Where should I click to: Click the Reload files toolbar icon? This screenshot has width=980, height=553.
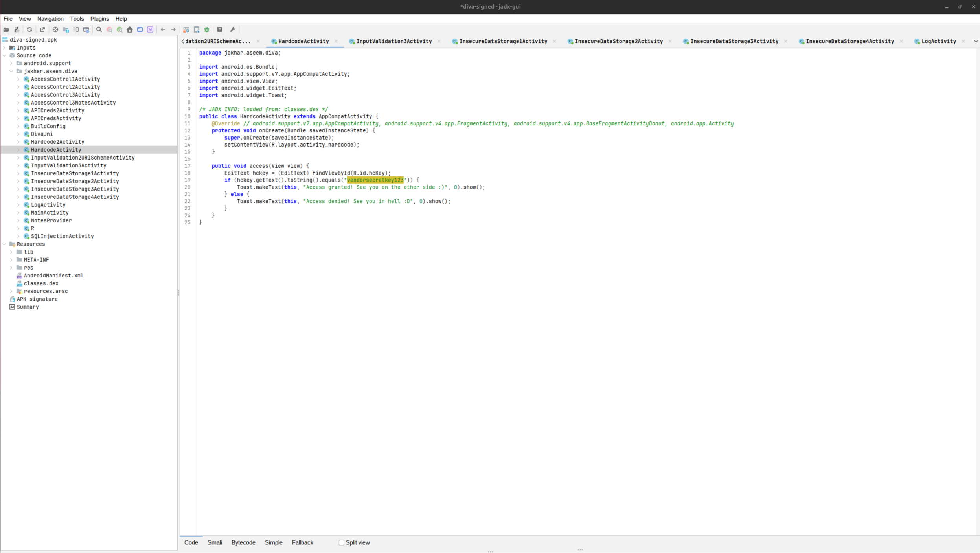tap(29, 29)
